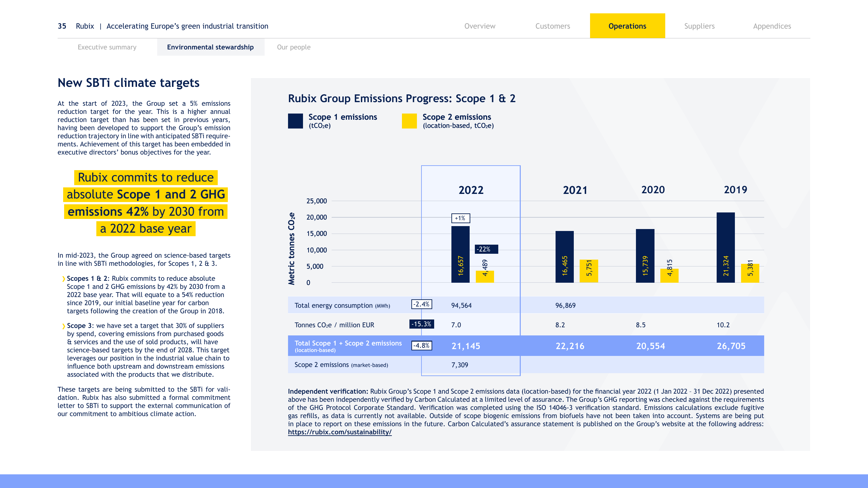Open the Appendices tab
This screenshot has width=868, height=488.
[772, 26]
